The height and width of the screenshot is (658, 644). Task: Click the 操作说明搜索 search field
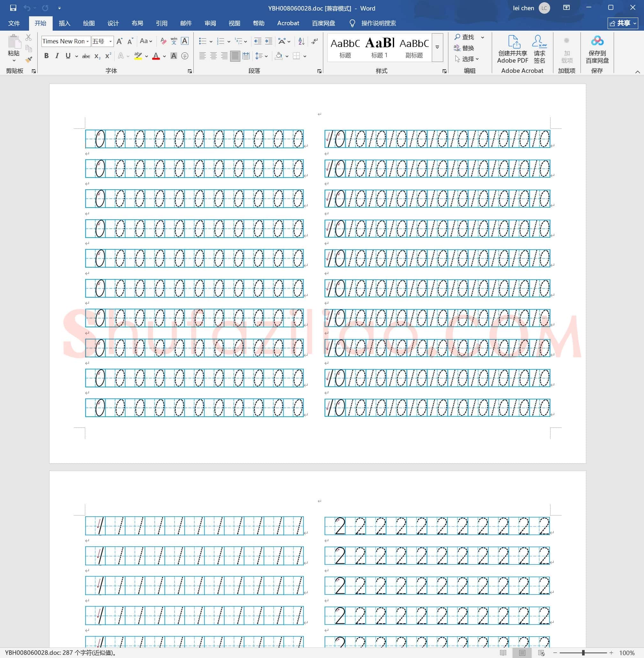click(x=378, y=23)
